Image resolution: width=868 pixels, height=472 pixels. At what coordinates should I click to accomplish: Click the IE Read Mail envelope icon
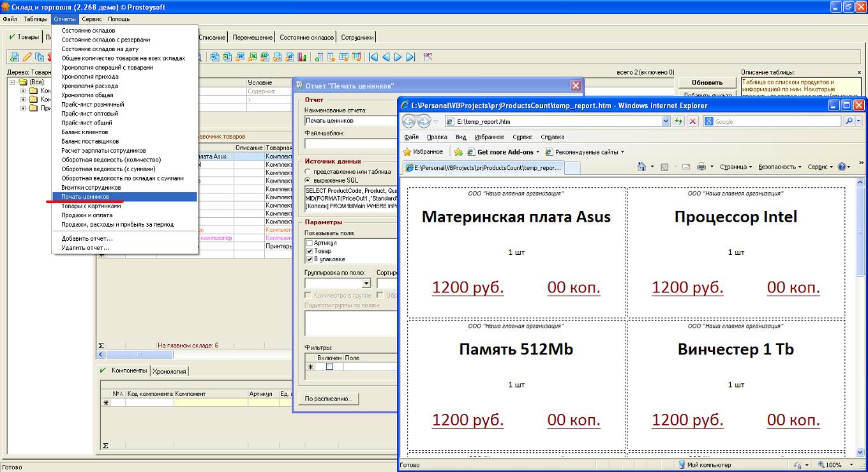pyautogui.click(x=686, y=167)
